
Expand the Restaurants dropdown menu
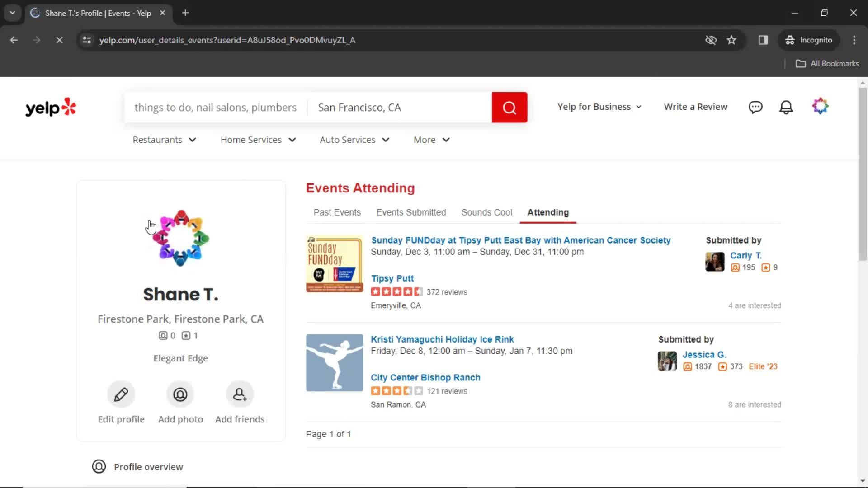pos(164,140)
